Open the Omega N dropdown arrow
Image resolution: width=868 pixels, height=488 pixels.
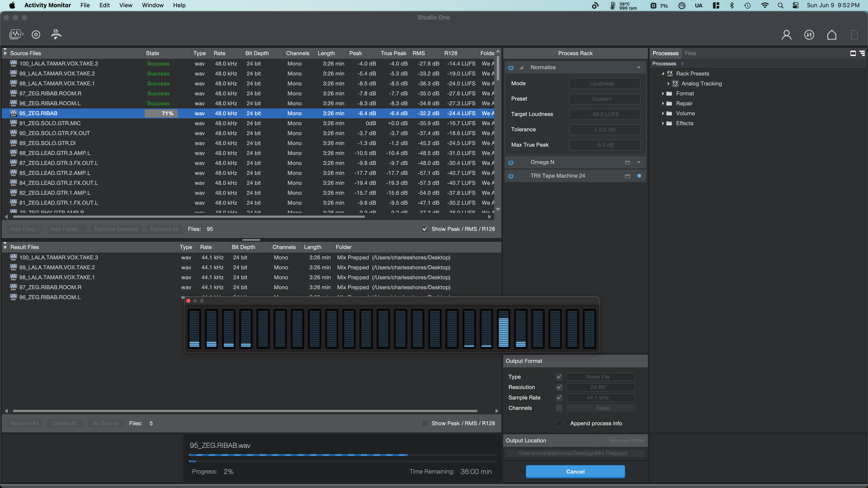click(639, 162)
